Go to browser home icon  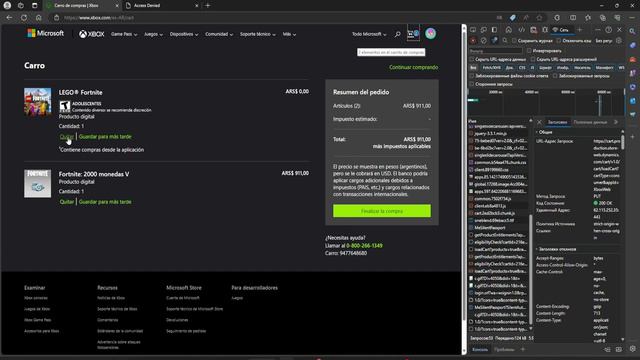pyautogui.click(x=38, y=18)
